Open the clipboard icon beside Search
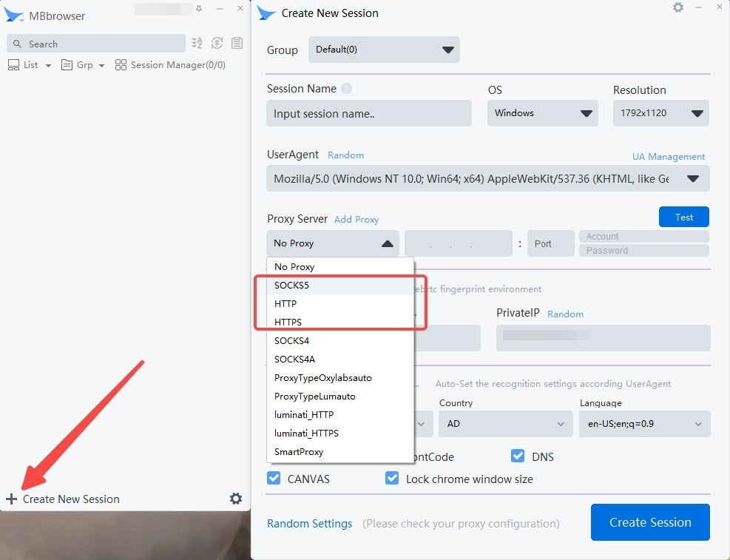This screenshot has width=730, height=560. point(237,44)
